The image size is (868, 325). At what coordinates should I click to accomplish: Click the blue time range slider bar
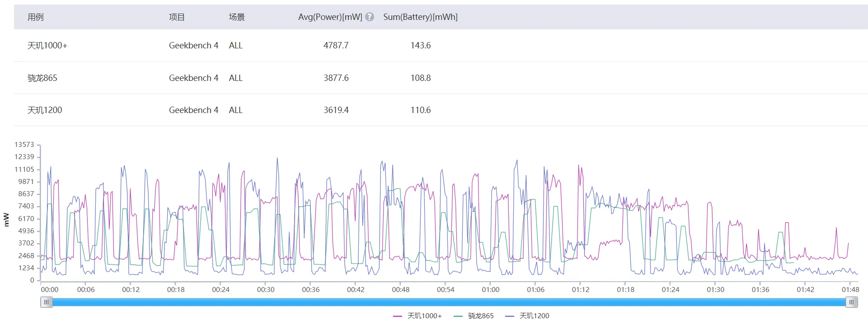449,302
